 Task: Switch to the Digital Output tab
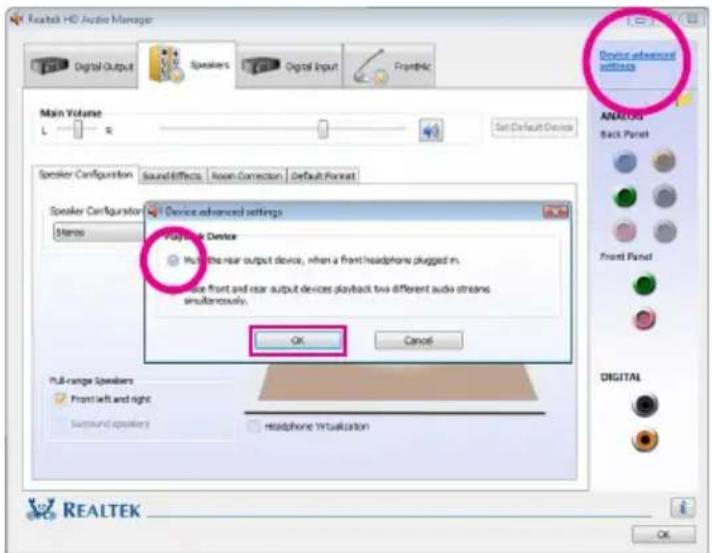tap(82, 66)
